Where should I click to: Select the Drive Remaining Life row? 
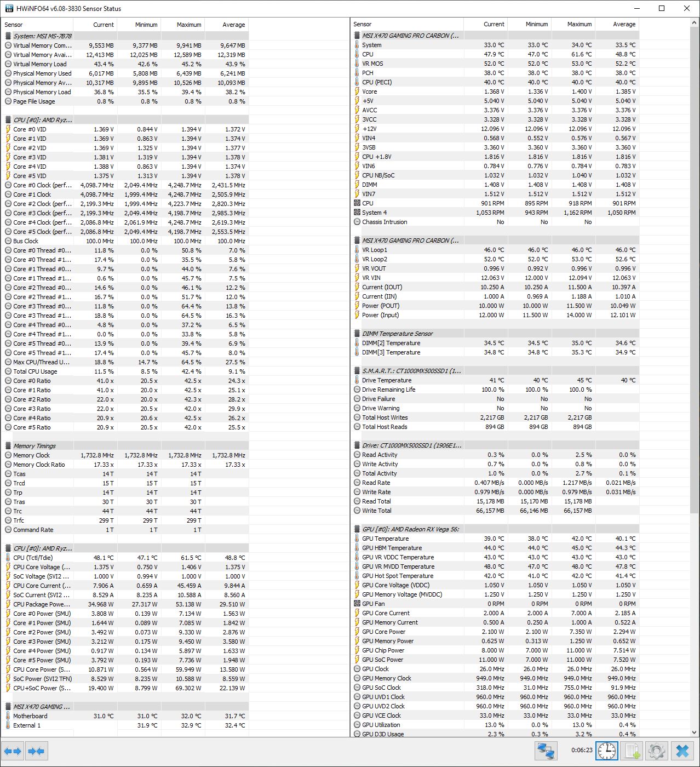coord(495,390)
